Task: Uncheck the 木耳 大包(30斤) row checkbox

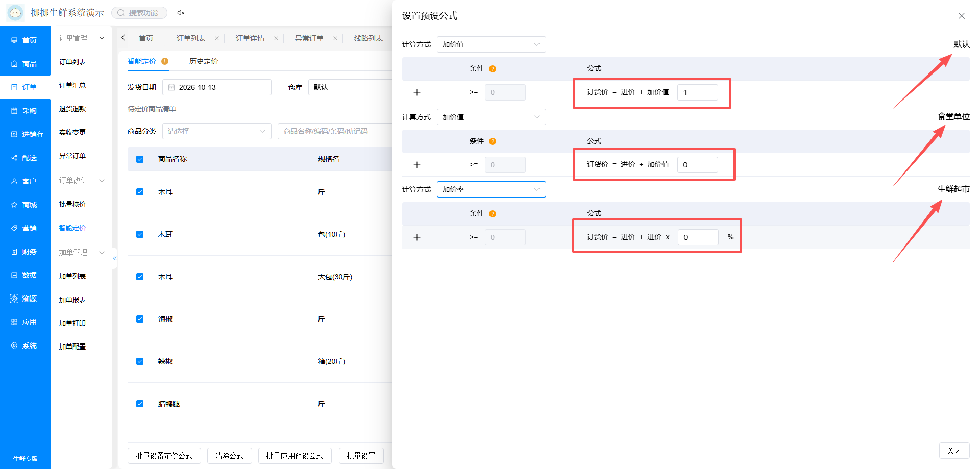Action: (140, 277)
